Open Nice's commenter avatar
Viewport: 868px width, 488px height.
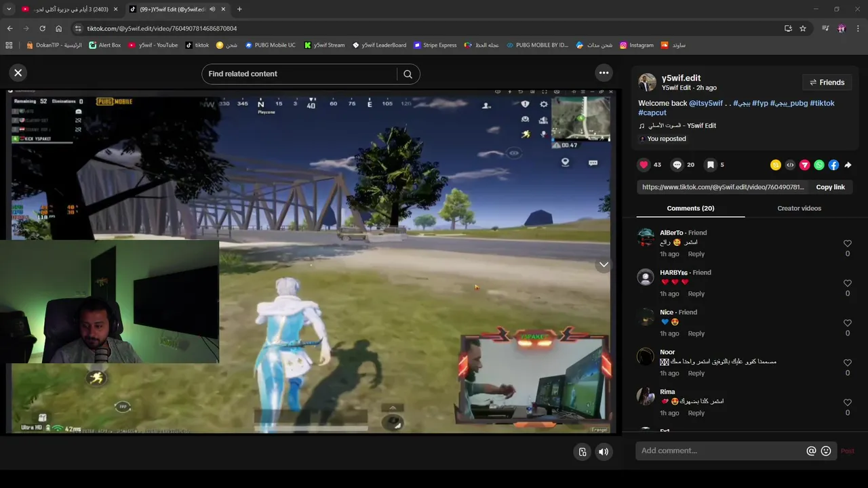[646, 317]
